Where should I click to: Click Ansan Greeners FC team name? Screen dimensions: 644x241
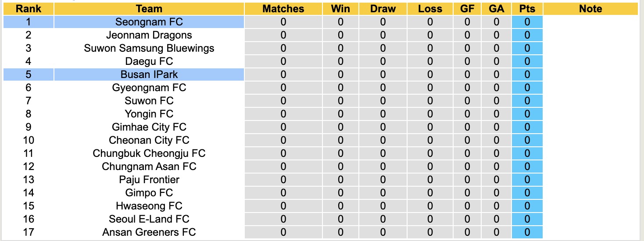[x=149, y=232]
